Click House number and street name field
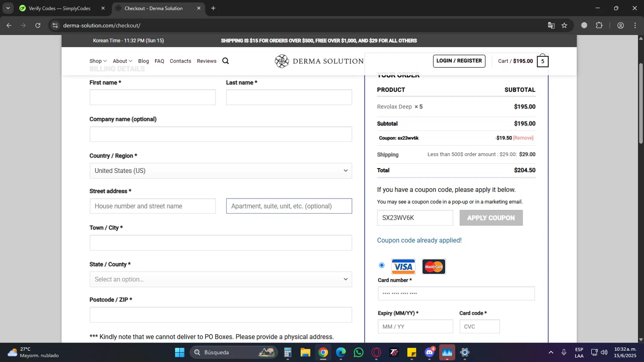This screenshot has width=644, height=362. click(x=152, y=206)
